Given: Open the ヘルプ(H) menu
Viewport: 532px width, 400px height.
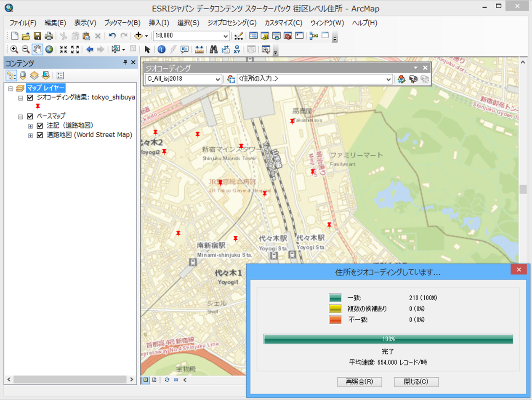Looking at the screenshot, I should [x=365, y=23].
